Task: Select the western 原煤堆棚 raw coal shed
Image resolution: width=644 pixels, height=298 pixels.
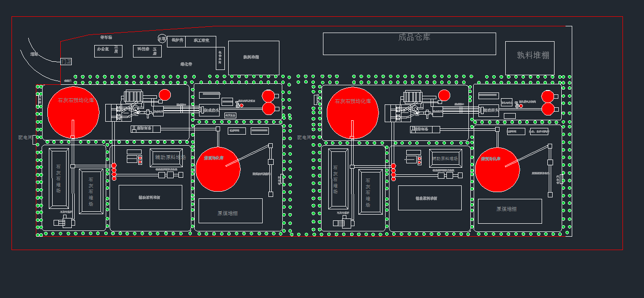Action: coord(230,211)
